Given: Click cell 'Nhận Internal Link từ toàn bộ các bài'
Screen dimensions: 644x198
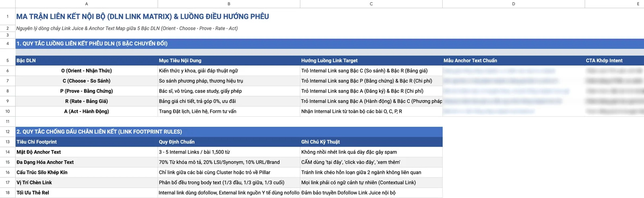Looking at the screenshot, I should tap(371, 111).
